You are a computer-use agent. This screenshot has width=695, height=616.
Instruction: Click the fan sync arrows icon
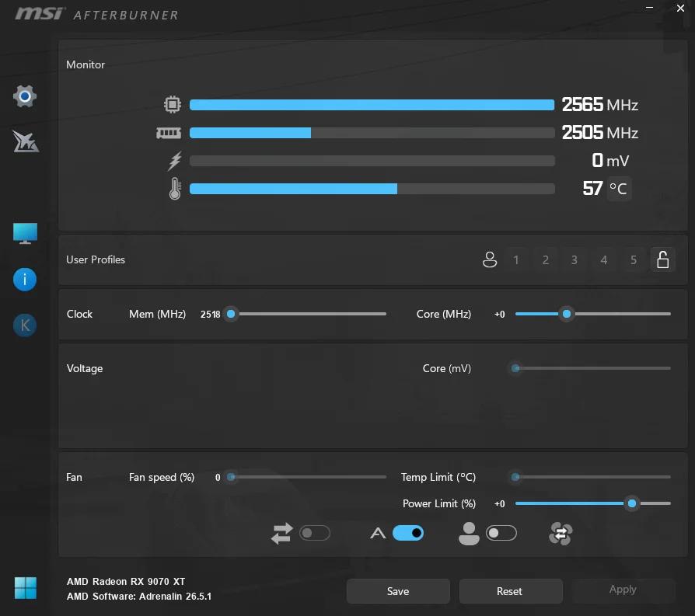[x=282, y=533]
